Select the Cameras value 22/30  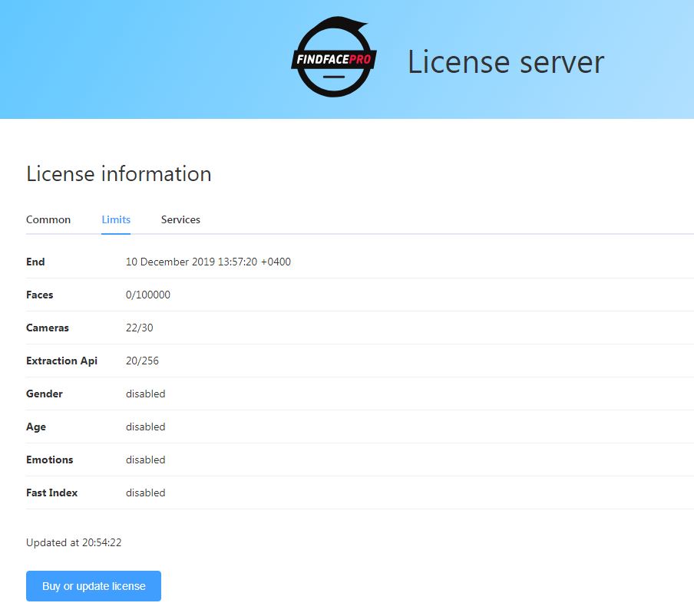pyautogui.click(x=140, y=328)
